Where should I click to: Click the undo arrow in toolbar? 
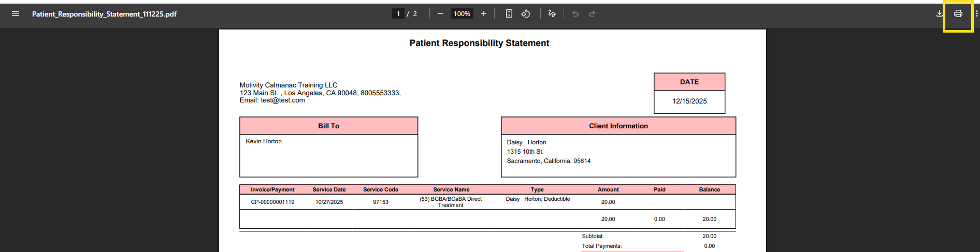(x=575, y=14)
